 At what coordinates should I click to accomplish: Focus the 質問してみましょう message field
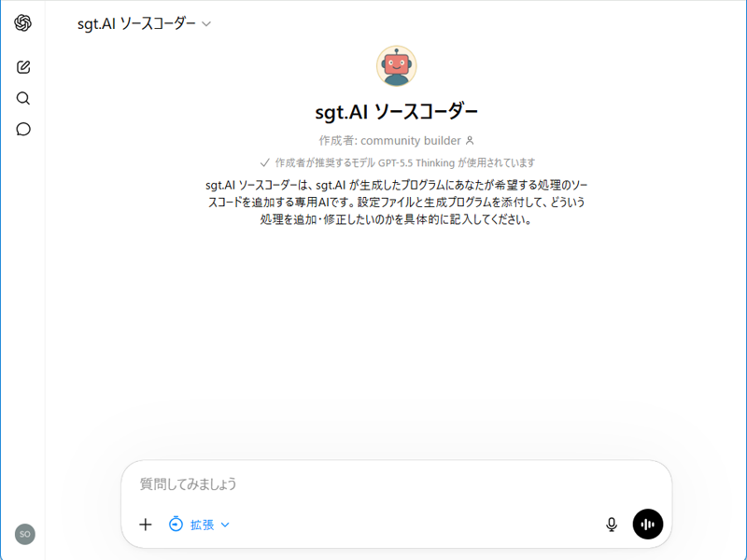[395, 483]
